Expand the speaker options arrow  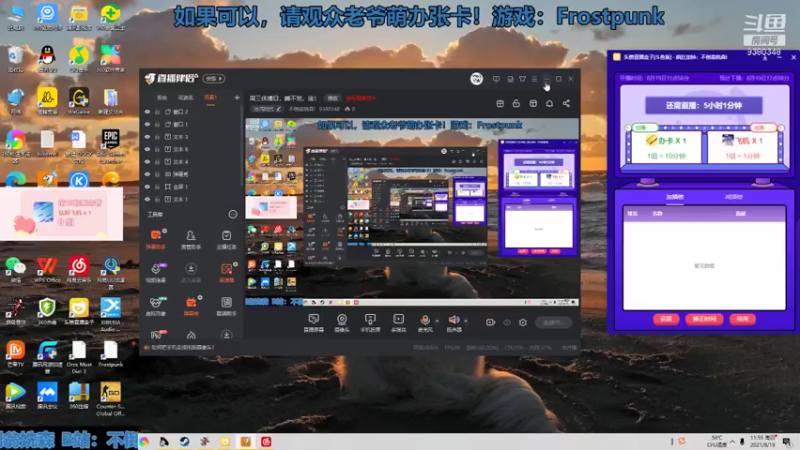(x=466, y=321)
